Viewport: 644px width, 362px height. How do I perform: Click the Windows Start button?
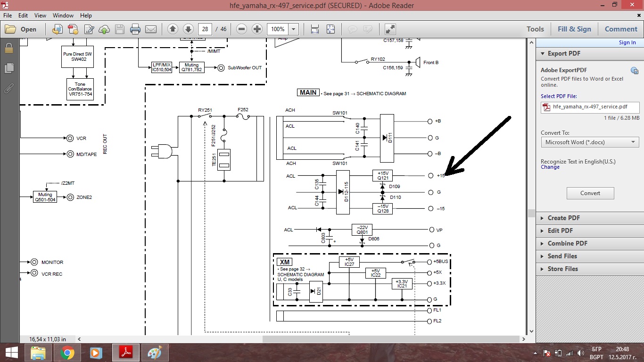[11, 353]
